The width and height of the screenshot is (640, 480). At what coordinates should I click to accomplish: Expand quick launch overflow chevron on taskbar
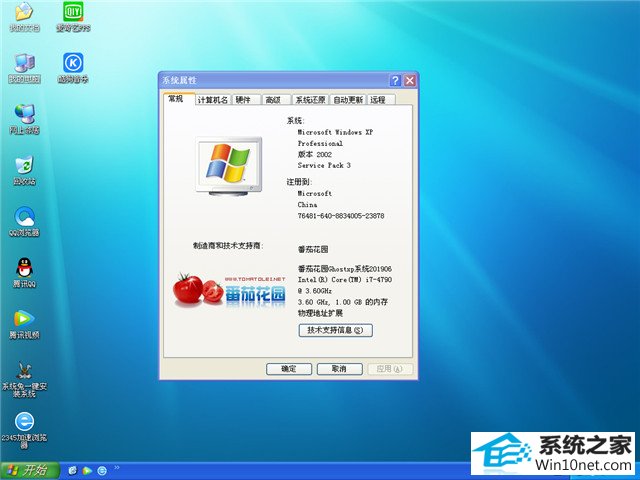point(117,468)
